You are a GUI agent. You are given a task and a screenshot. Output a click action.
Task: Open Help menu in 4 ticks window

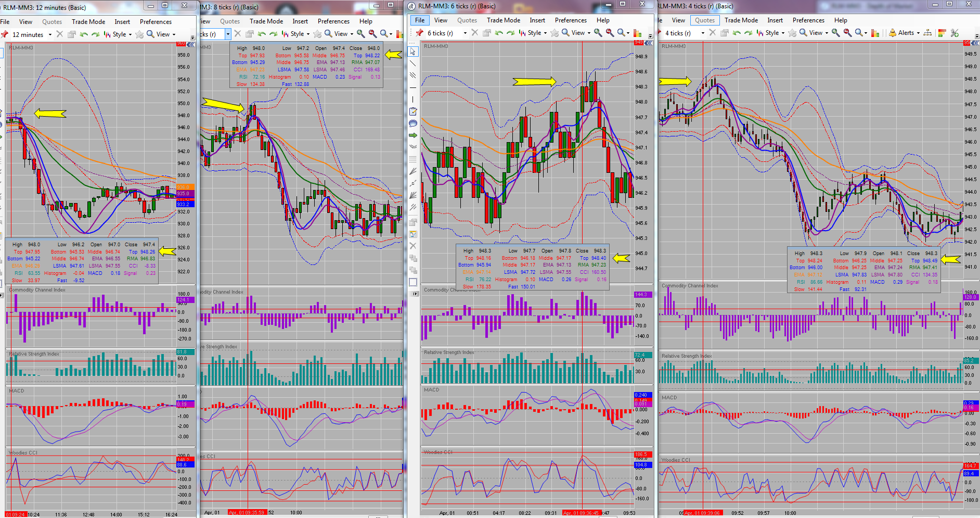click(x=841, y=20)
